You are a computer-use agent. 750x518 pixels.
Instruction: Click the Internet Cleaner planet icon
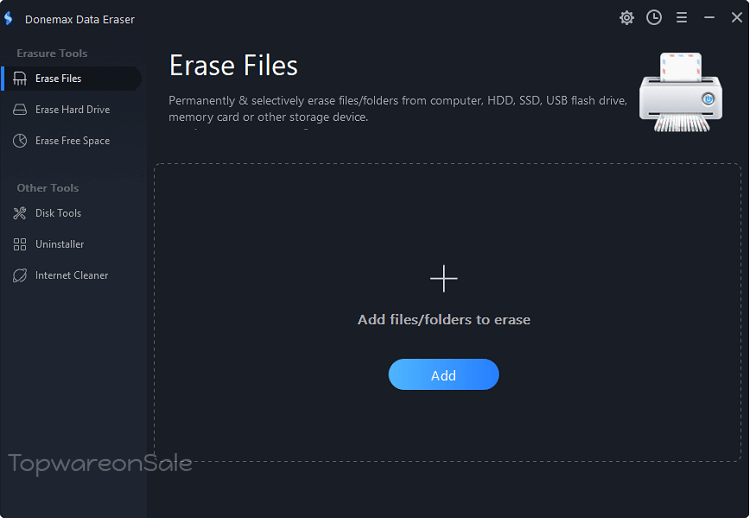pyautogui.click(x=20, y=276)
